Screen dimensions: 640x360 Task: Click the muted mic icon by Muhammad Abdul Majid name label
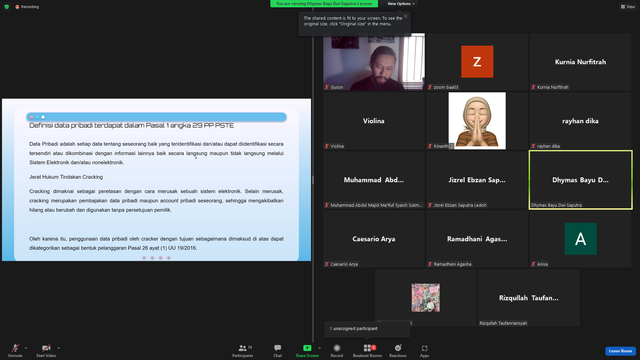click(327, 205)
